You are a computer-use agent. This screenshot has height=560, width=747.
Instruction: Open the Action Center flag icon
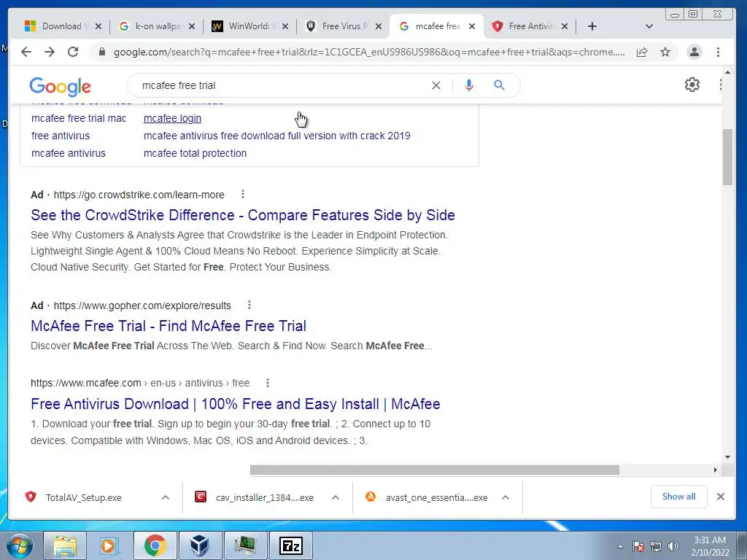[638, 546]
